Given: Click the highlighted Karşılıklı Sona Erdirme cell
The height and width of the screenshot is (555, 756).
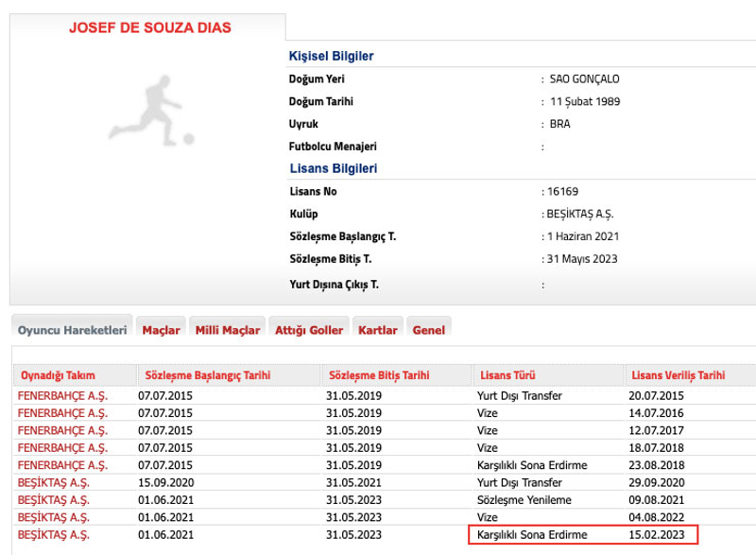Looking at the screenshot, I should (532, 535).
